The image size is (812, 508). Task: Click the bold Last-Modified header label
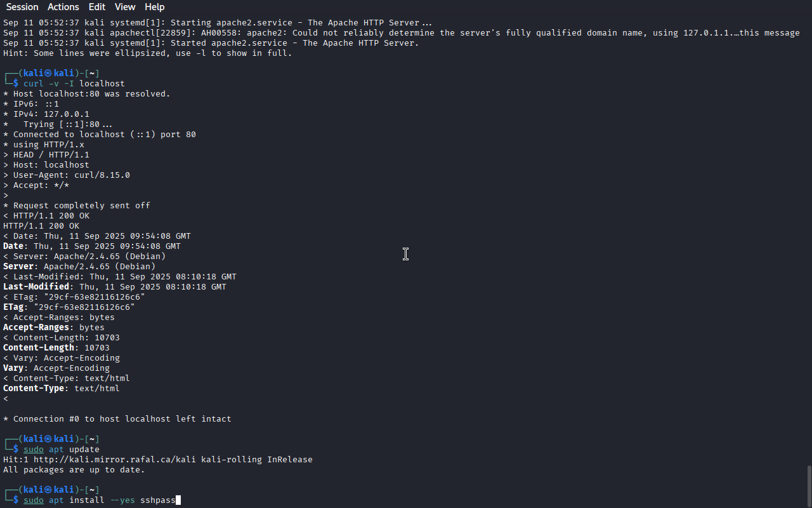pyautogui.click(x=36, y=287)
